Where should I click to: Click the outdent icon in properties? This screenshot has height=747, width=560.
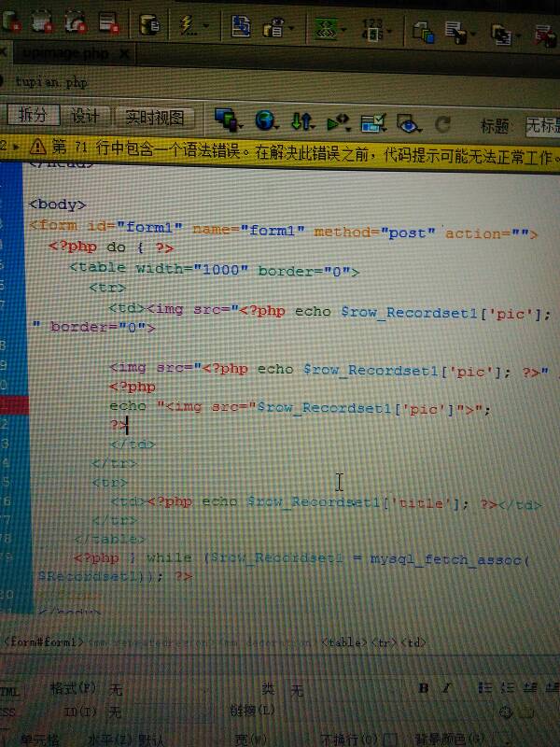(x=530, y=687)
